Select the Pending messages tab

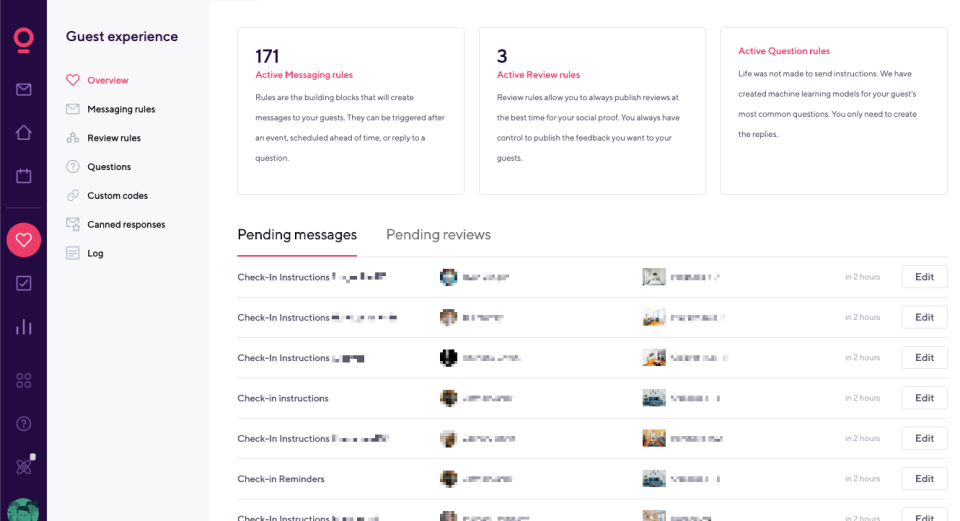pos(297,235)
